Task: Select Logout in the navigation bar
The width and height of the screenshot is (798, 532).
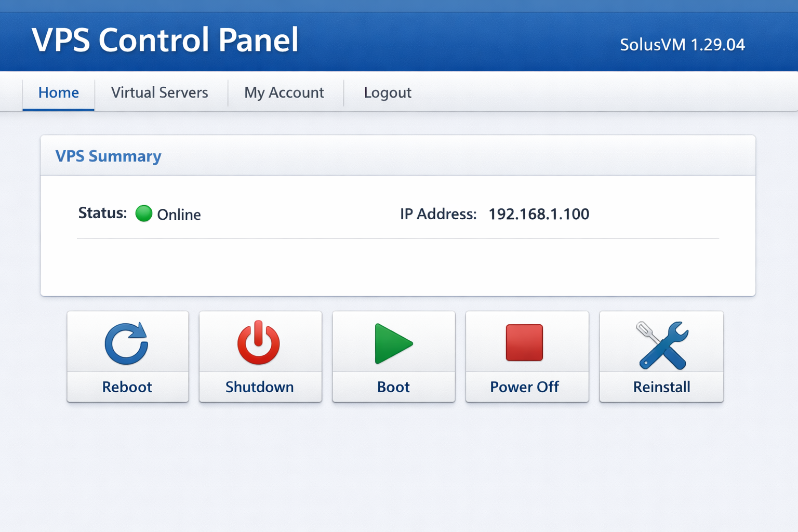Action: tap(388, 92)
